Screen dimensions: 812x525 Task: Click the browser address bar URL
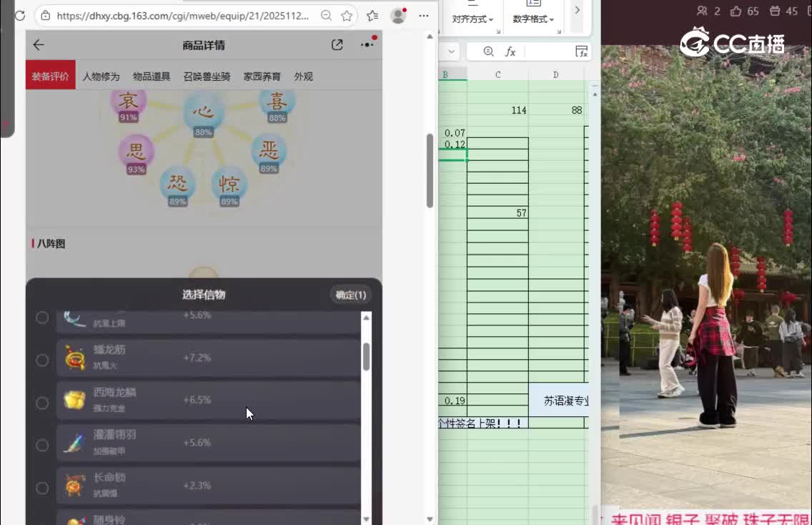click(183, 16)
